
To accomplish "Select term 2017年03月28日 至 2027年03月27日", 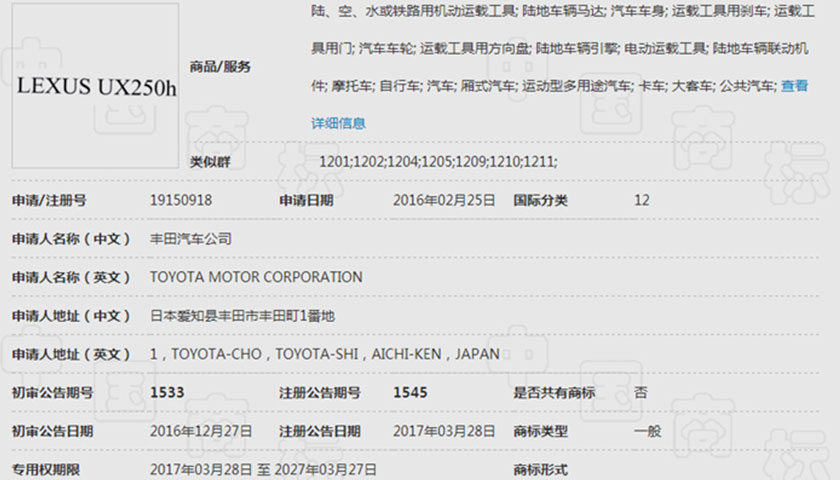I will pos(263,470).
